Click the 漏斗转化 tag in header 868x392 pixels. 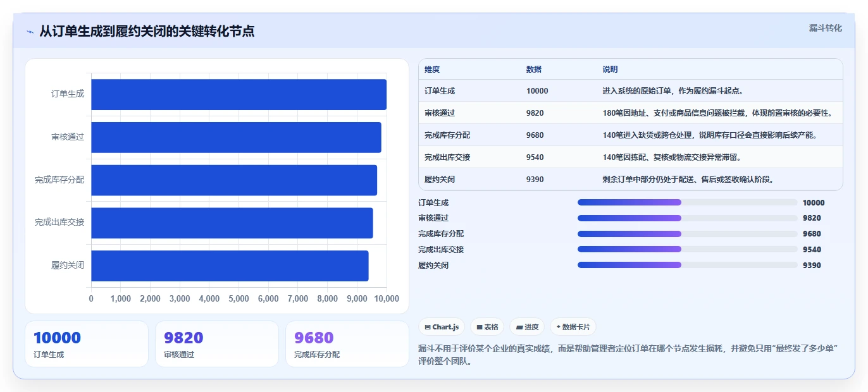tap(825, 28)
